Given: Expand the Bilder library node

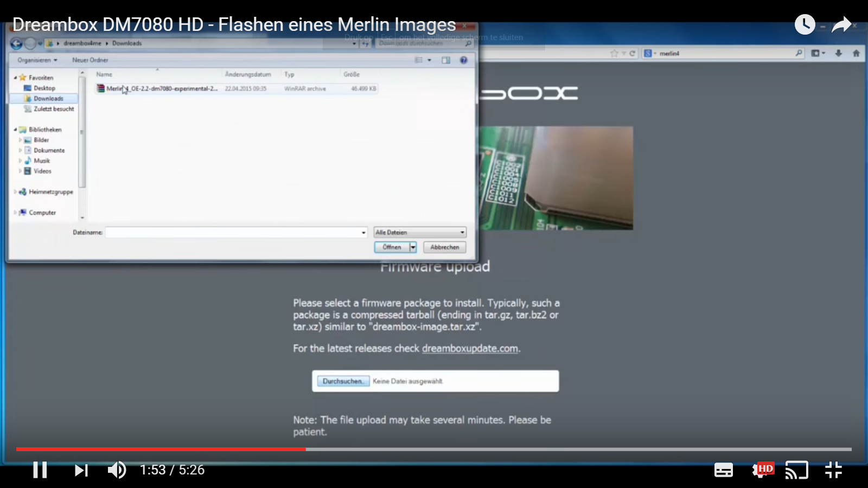Looking at the screenshot, I should tap(21, 140).
